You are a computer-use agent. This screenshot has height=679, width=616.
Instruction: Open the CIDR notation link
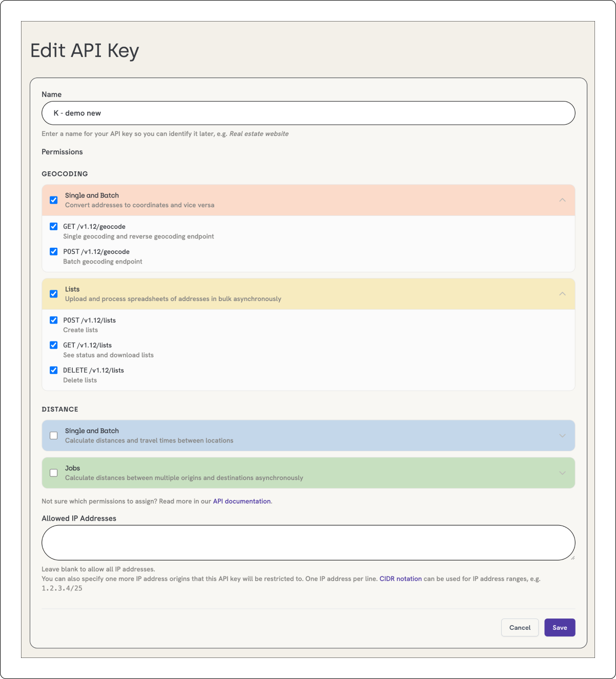click(x=401, y=578)
